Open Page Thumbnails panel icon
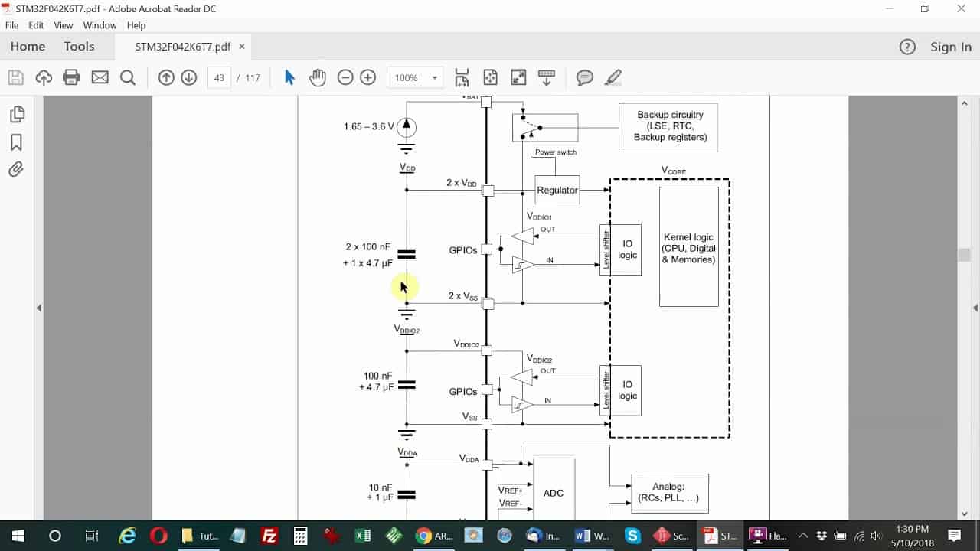This screenshot has height=551, width=980. 17,114
